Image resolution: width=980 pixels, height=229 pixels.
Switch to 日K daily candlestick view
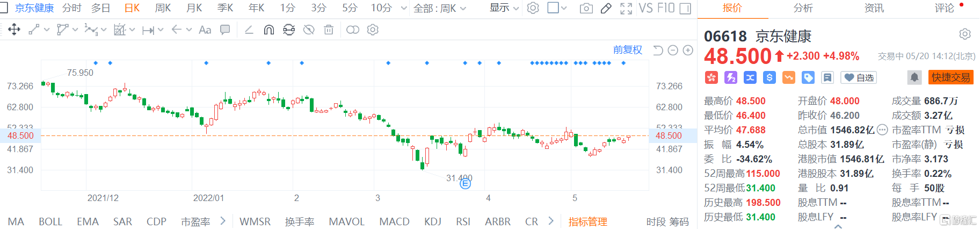pyautogui.click(x=132, y=8)
